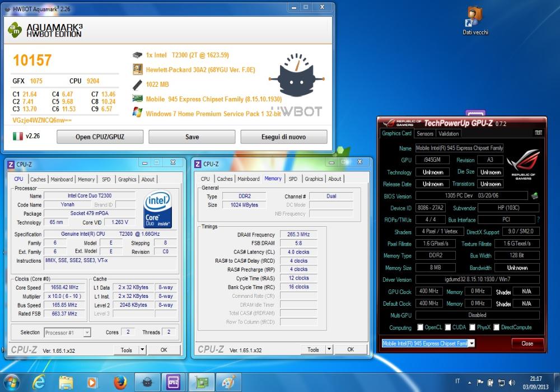
Task: Click the Device ID 8086 - 27A2 field
Action: click(x=430, y=208)
